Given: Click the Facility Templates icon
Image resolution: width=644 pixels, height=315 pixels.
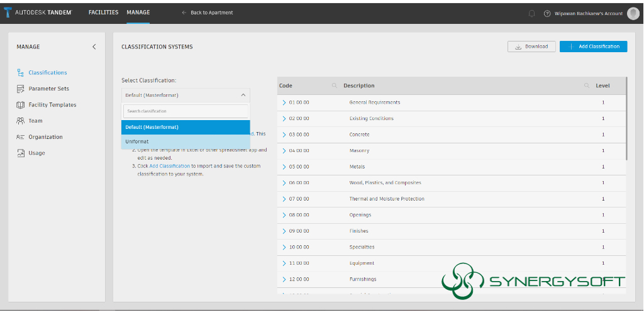Looking at the screenshot, I should pyautogui.click(x=21, y=105).
